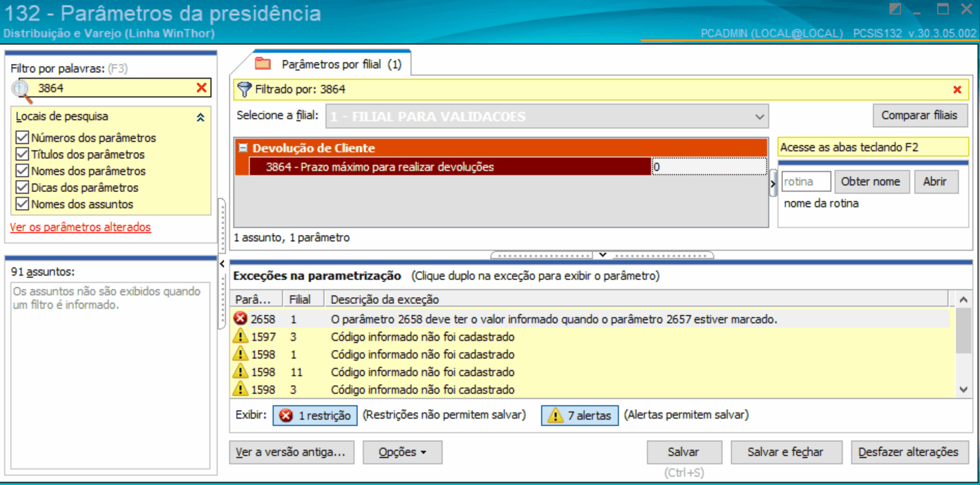Click red error icon for parameter 2658
Image resolution: width=980 pixels, height=485 pixels.
point(241,319)
